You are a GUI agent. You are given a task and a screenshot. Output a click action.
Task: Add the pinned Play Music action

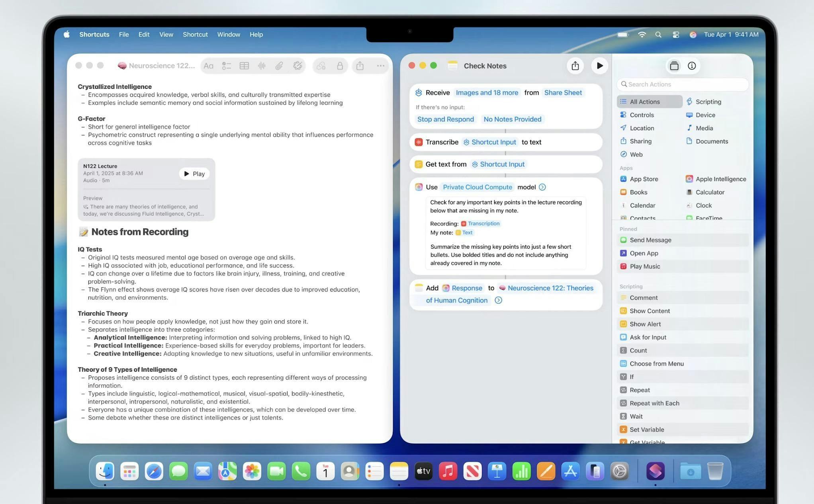click(x=683, y=266)
